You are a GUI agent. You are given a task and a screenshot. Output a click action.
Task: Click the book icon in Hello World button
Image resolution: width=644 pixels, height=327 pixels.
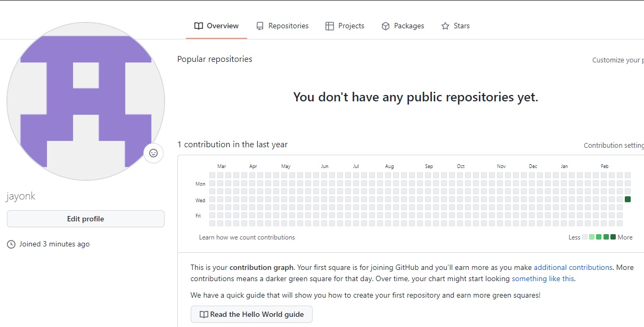[204, 314]
